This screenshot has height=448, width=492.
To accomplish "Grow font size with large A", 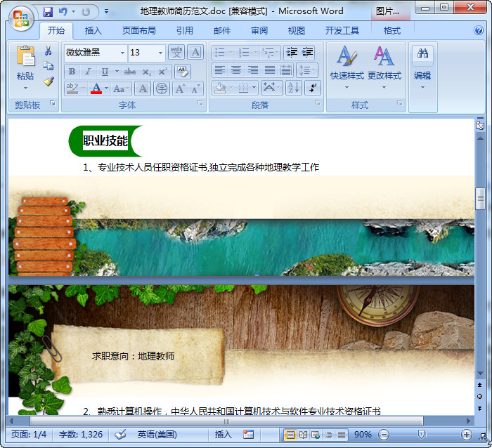I will pos(181,88).
